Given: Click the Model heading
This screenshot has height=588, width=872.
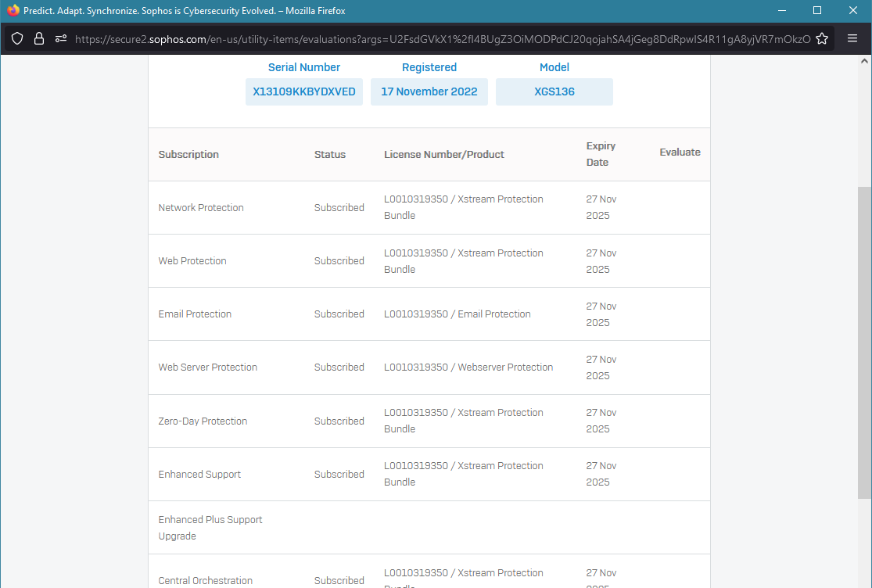Looking at the screenshot, I should [554, 67].
